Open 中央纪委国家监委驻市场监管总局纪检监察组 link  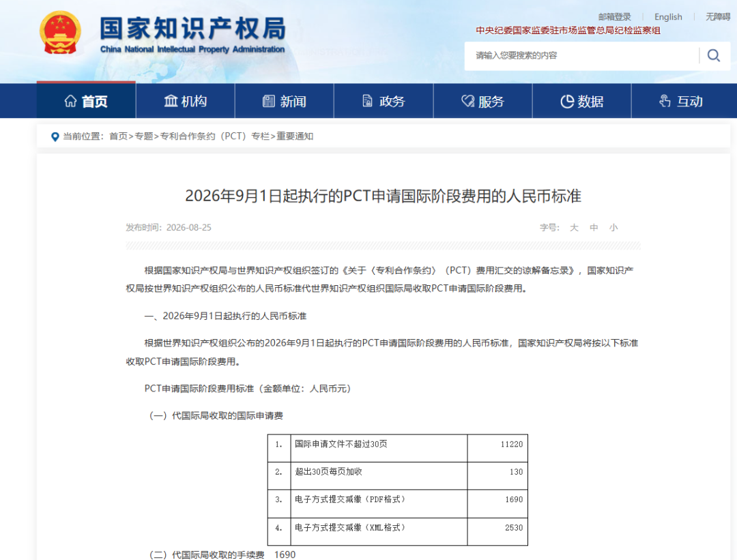pos(568,31)
